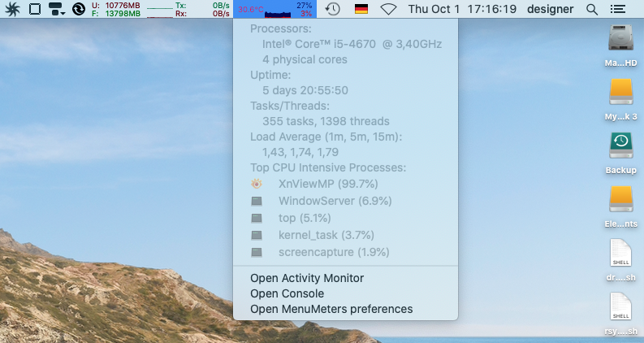
Task: Click the circular sync arrows icon
Action: 79,9
